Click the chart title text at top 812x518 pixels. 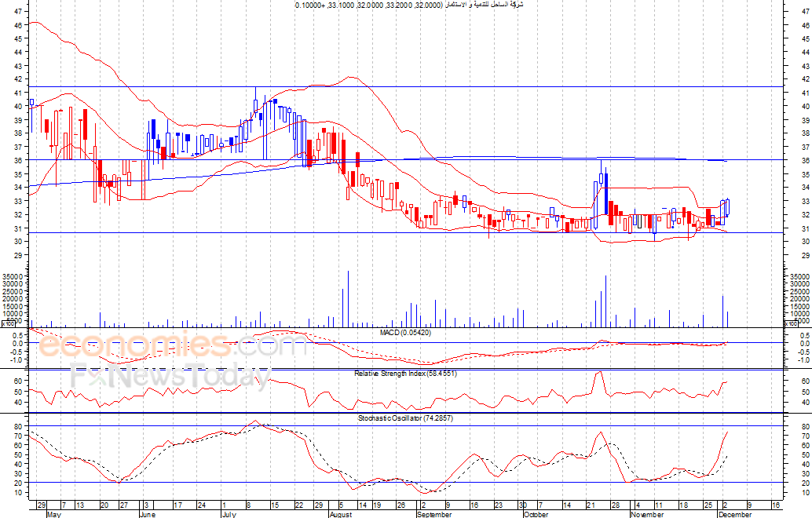click(408, 5)
